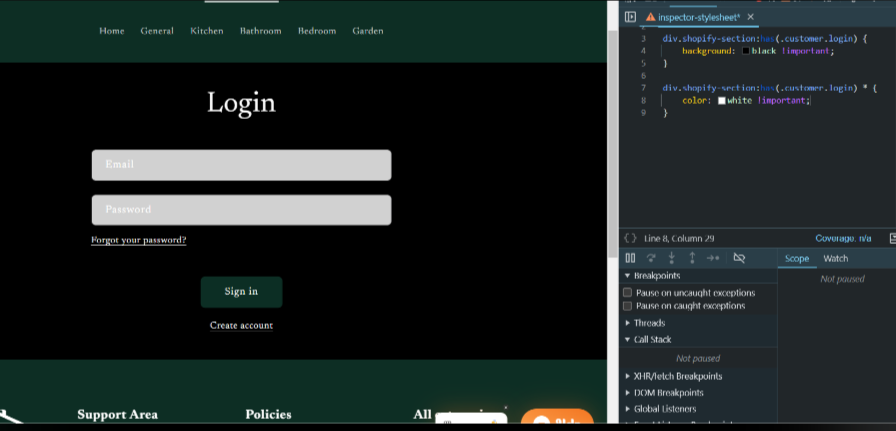The width and height of the screenshot is (896, 431).
Task: Pause script execution
Action: click(630, 258)
